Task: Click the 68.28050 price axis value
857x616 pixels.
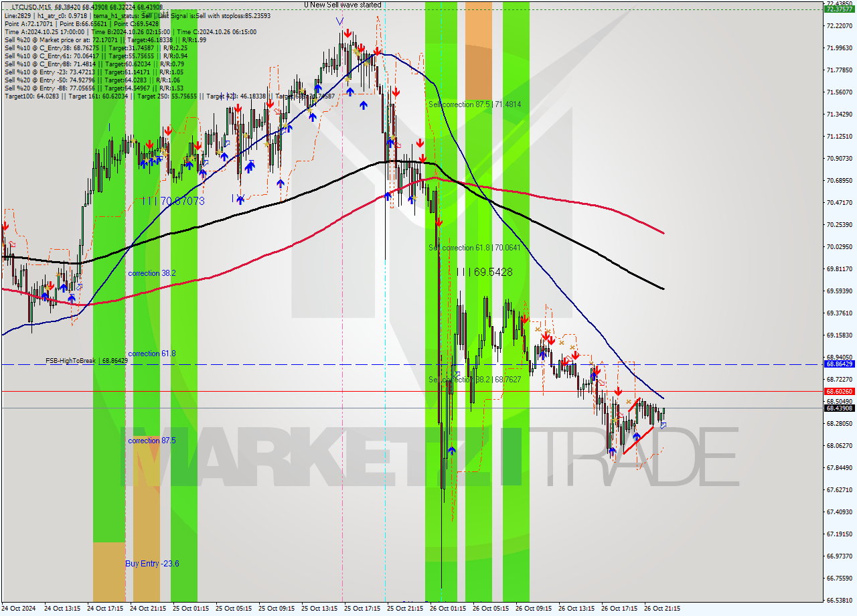Action: (839, 423)
